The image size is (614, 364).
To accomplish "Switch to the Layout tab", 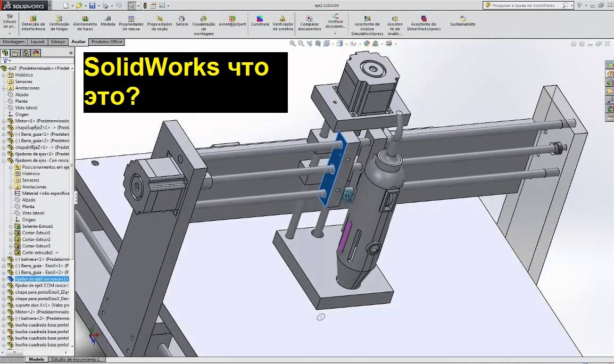I will (38, 42).
